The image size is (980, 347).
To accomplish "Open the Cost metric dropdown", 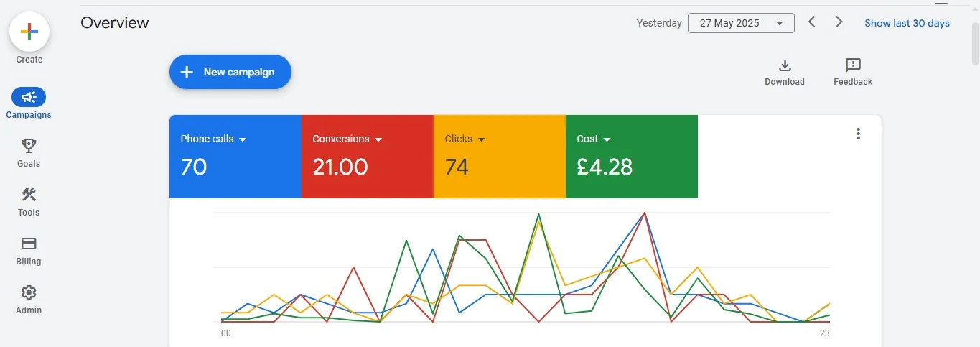I will tap(594, 139).
